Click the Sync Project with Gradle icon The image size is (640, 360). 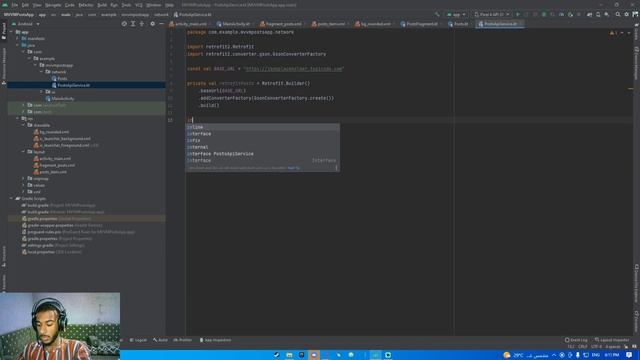click(x=589, y=14)
